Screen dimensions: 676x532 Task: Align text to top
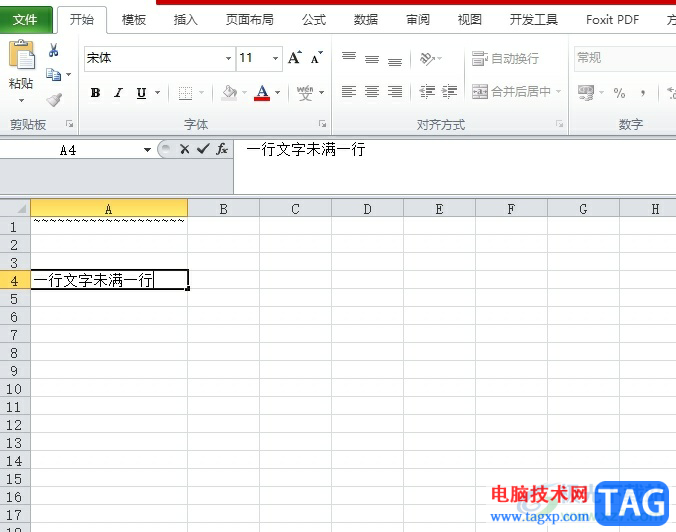point(349,58)
